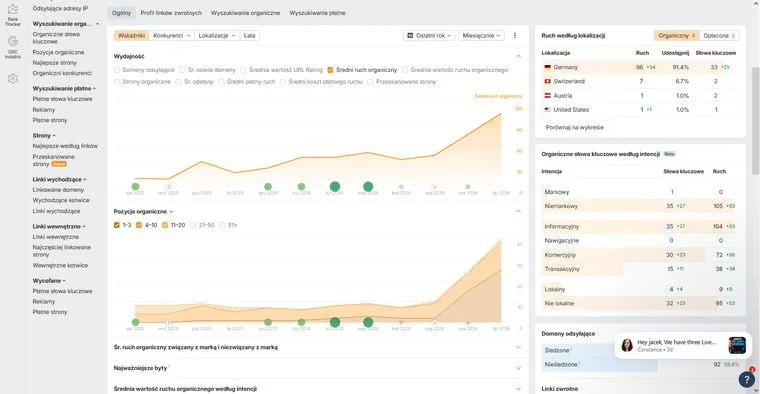Uncheck Średni ruch organiczny checkbox

(330, 70)
